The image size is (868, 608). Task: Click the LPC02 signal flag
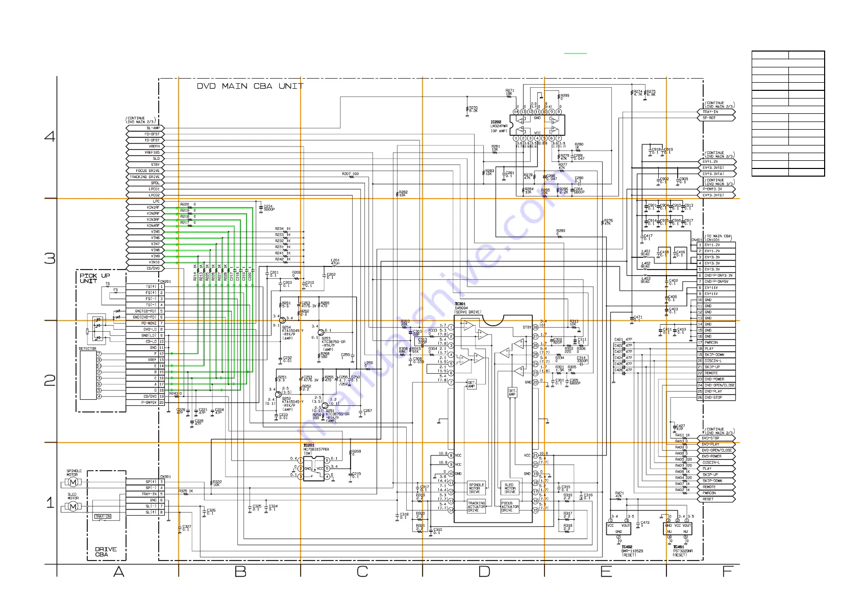pyautogui.click(x=145, y=196)
